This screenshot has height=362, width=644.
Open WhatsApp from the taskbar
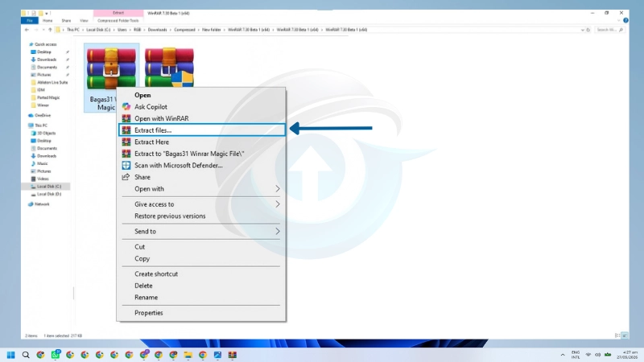[56, 355]
